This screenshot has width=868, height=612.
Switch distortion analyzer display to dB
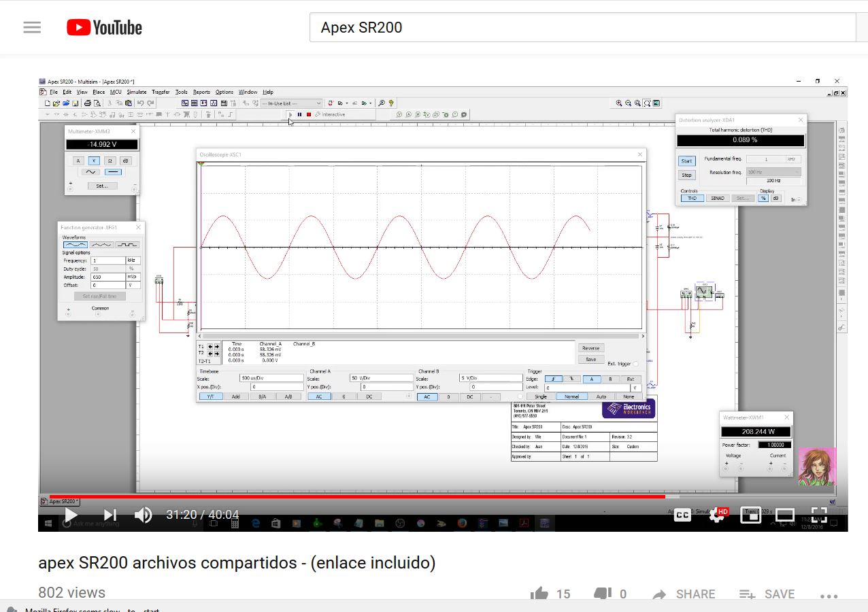click(775, 199)
